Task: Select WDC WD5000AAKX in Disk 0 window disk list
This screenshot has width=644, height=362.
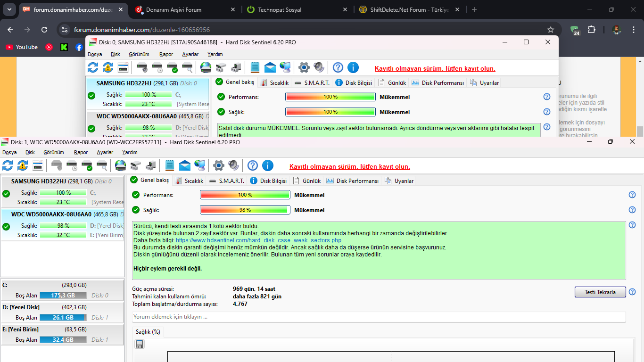Action: tap(148, 124)
